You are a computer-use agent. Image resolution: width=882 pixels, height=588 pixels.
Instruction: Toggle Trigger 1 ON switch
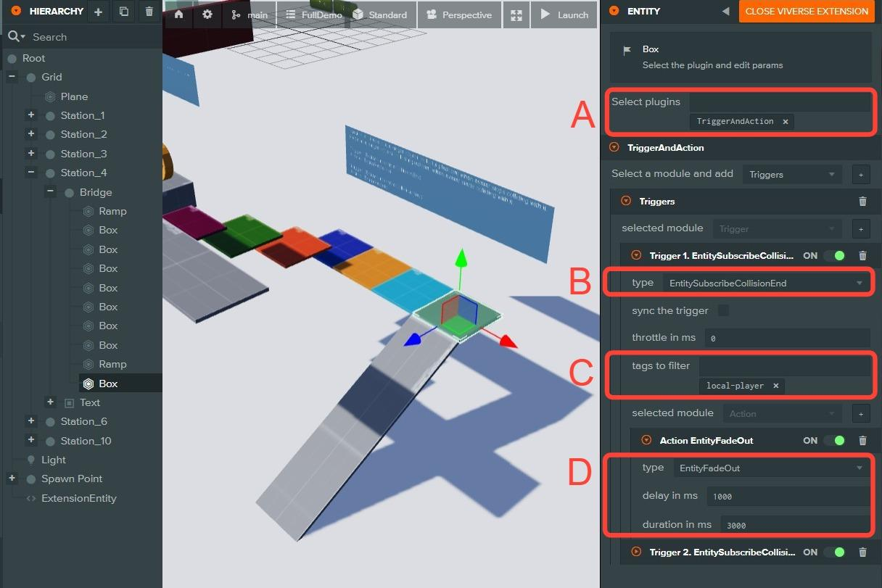coord(834,255)
